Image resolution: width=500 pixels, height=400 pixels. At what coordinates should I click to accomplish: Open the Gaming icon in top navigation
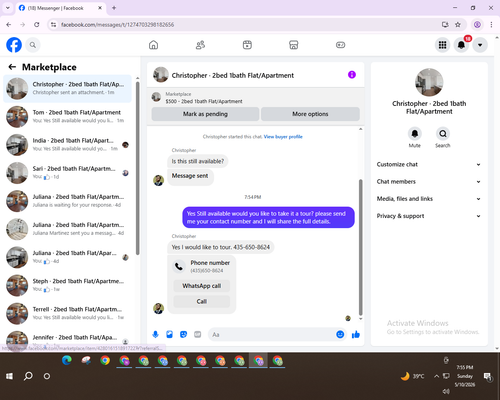point(340,45)
